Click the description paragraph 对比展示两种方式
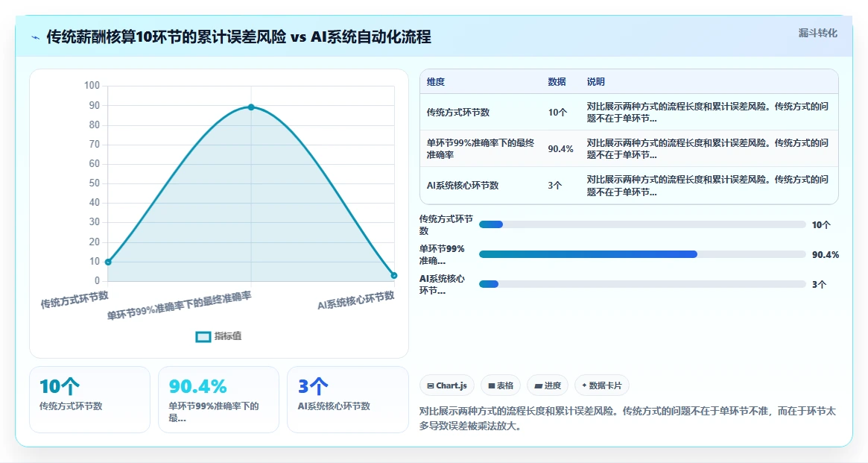The image size is (868, 463). [627, 419]
